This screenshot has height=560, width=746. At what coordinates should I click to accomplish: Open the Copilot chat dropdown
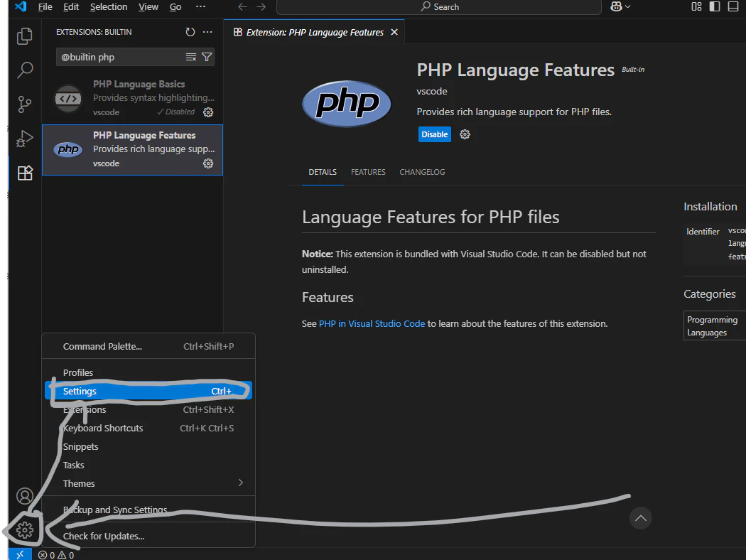point(620,6)
